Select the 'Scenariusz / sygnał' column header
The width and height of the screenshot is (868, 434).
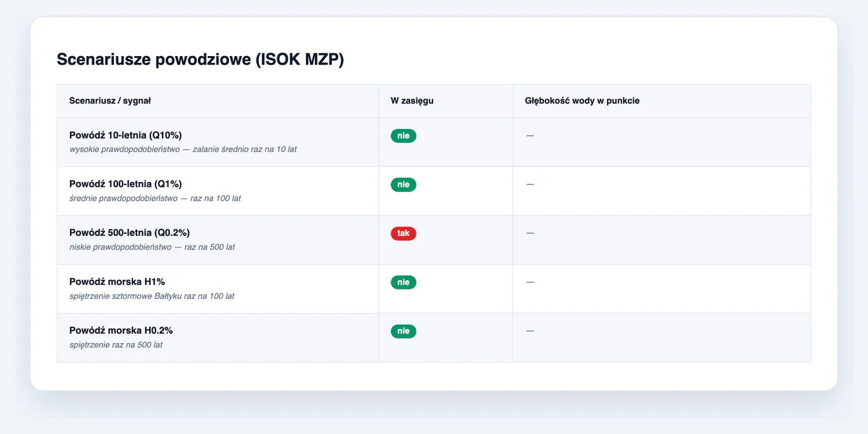pyautogui.click(x=110, y=101)
